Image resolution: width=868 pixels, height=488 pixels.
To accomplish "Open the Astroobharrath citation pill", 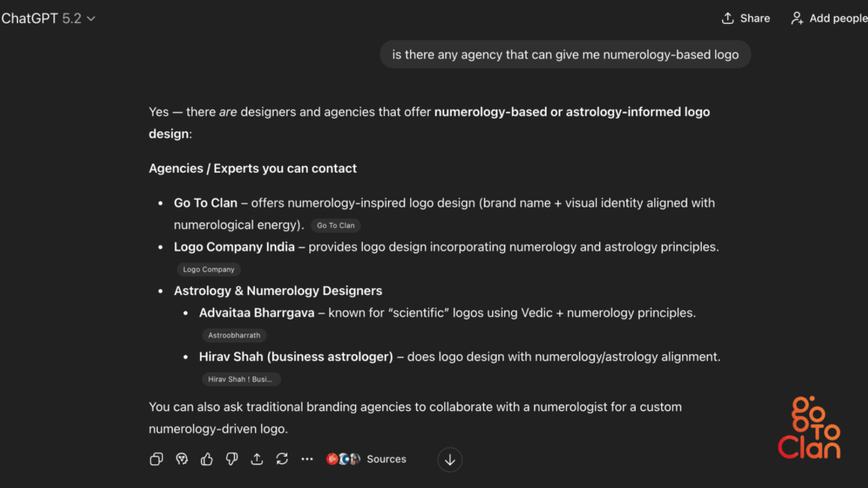I will pos(234,335).
